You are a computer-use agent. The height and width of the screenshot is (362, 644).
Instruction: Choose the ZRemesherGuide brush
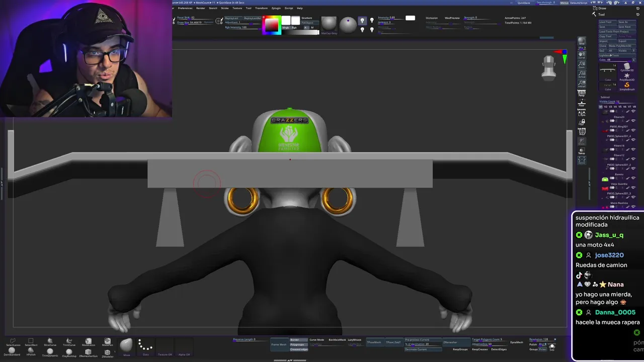tap(88, 352)
